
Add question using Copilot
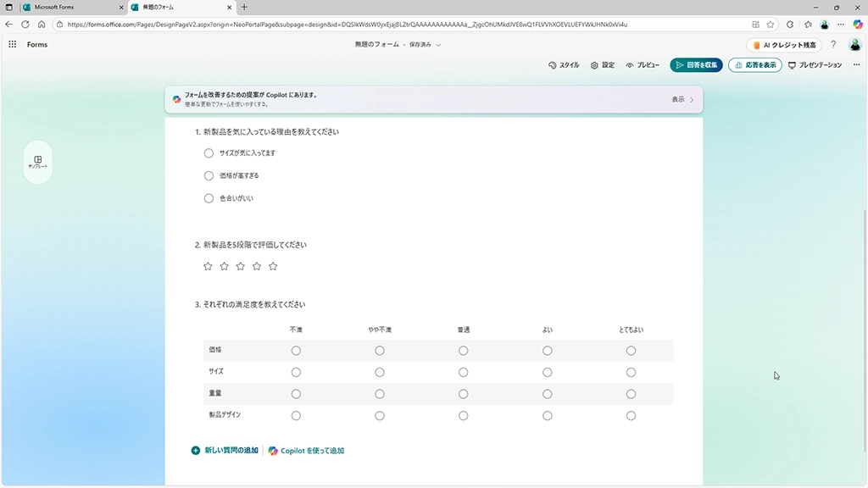[306, 451]
